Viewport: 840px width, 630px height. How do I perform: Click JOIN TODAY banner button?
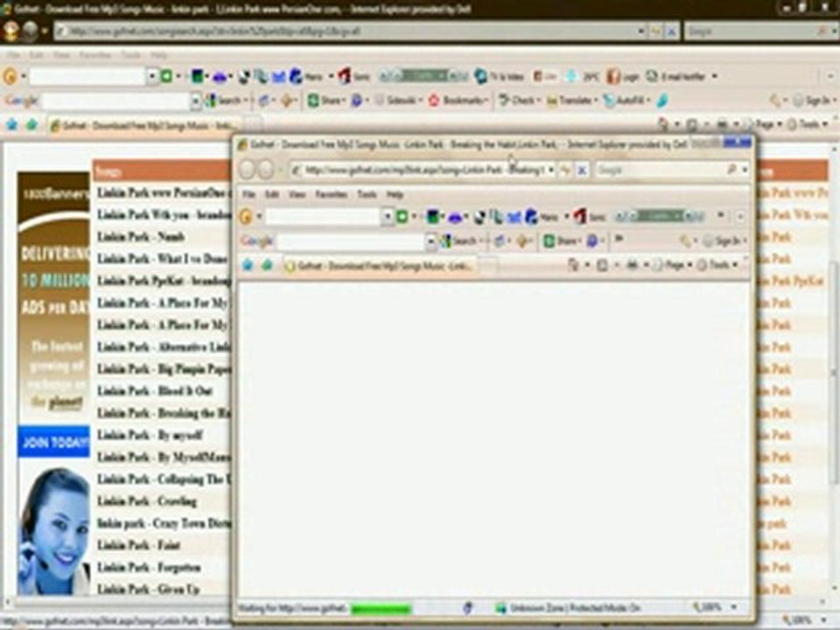tap(53, 442)
